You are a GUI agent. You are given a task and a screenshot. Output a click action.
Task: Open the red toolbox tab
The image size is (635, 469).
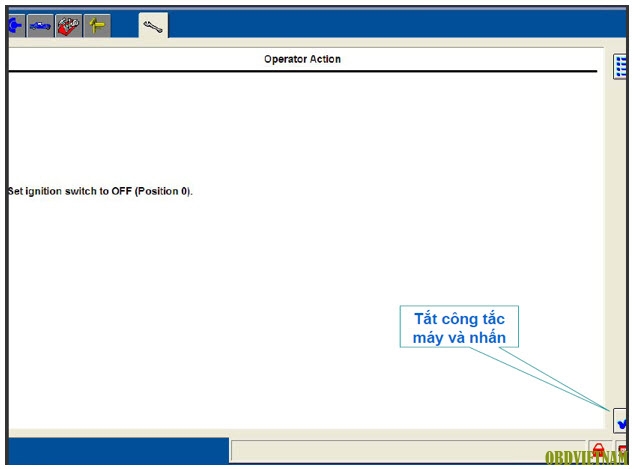[68, 26]
